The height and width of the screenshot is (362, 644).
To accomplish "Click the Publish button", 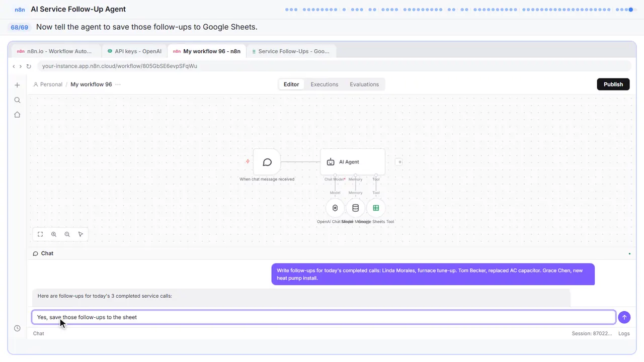I will click(613, 84).
